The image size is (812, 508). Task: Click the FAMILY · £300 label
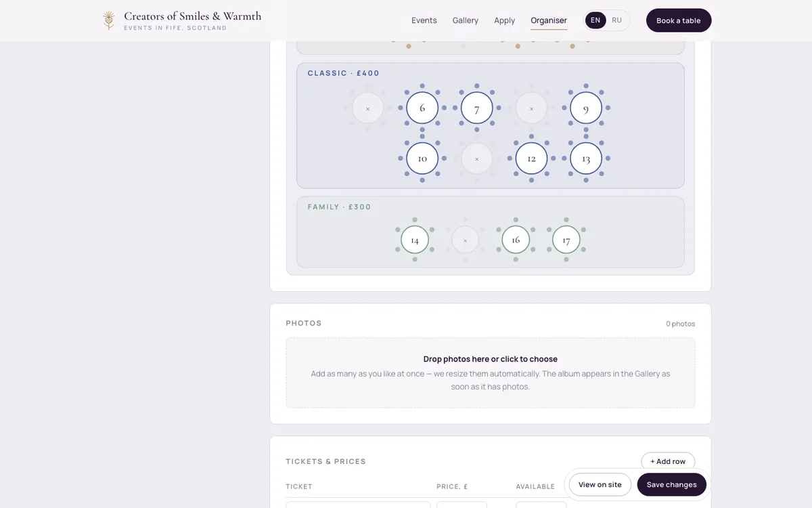(340, 207)
